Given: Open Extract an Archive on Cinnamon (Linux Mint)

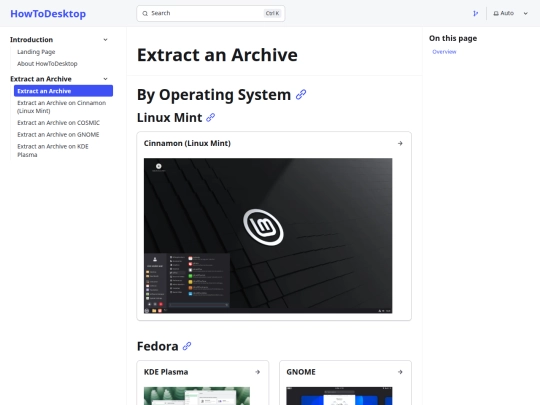Looking at the screenshot, I should pos(62,107).
